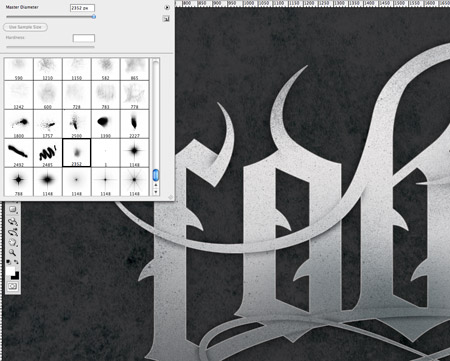Select the shape tool at toolbar top
This screenshot has width=450, height=361.
(x=12, y=209)
